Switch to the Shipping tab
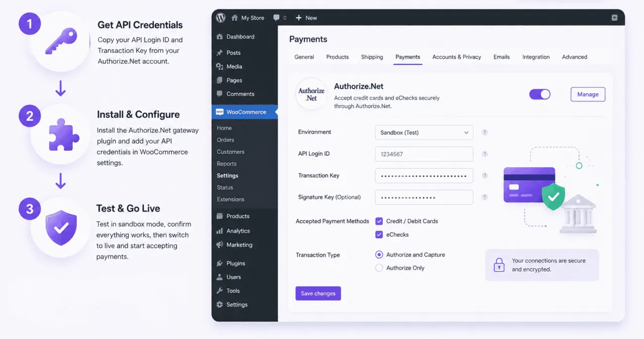644x339 pixels. (372, 57)
